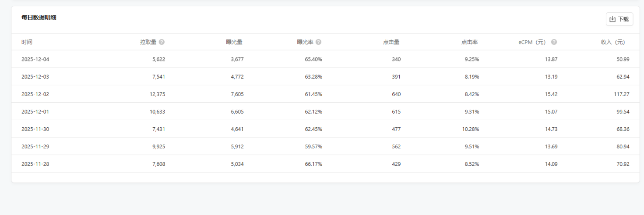Click the 点击率 column header
Screen dimensions: 644x215
coord(469,42)
